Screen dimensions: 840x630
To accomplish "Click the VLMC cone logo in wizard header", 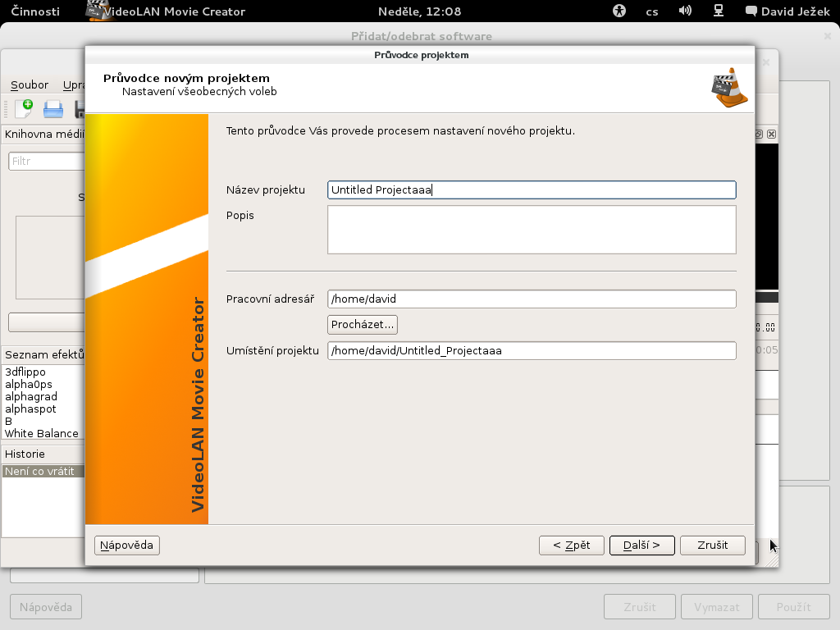I will click(x=729, y=88).
